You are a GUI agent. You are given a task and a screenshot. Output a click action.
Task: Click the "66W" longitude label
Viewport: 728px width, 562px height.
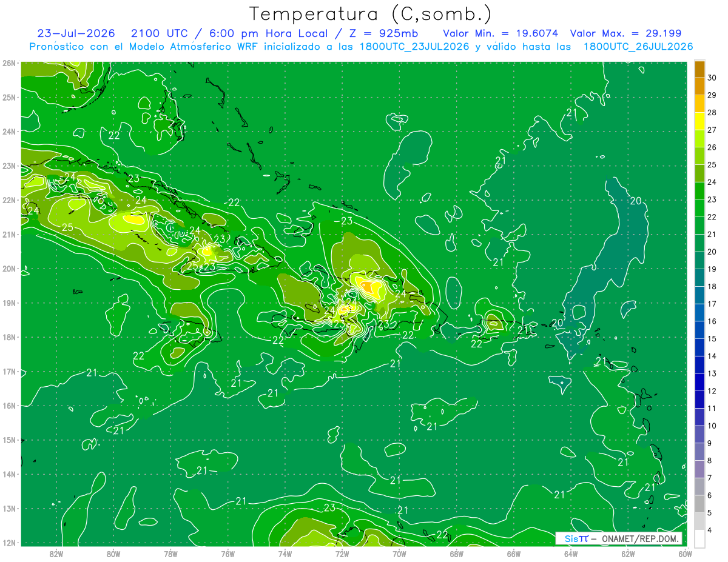(x=513, y=553)
